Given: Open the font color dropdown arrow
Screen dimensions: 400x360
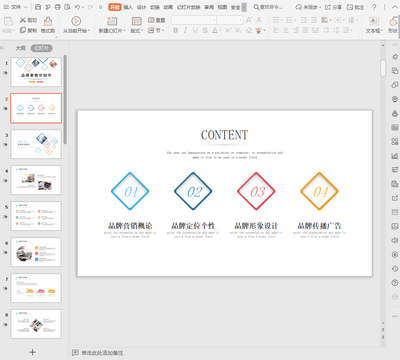Looking at the screenshot, I should click(220, 31).
